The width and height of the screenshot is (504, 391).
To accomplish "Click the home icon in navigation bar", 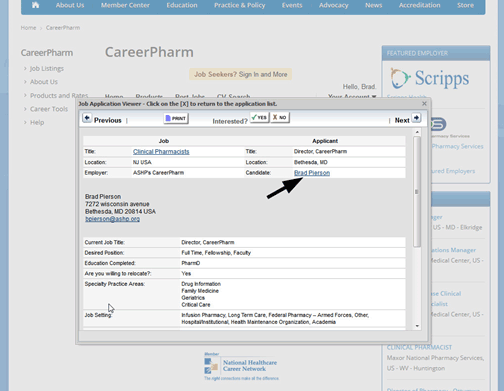I will click(x=35, y=5).
